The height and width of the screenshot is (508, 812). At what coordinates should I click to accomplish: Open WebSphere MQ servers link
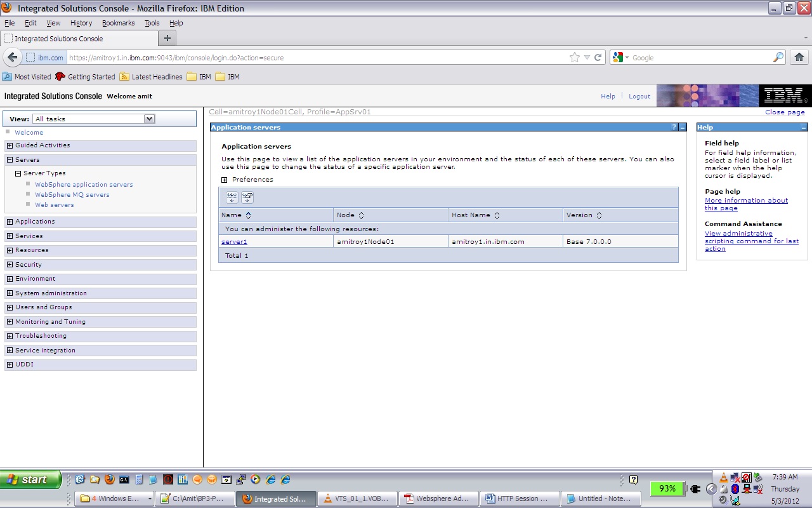tap(72, 195)
